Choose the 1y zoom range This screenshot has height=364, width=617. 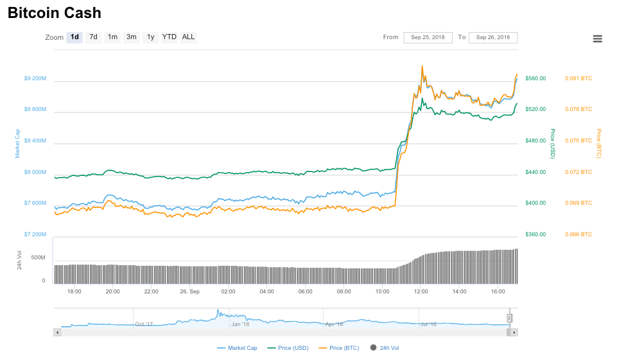[150, 37]
